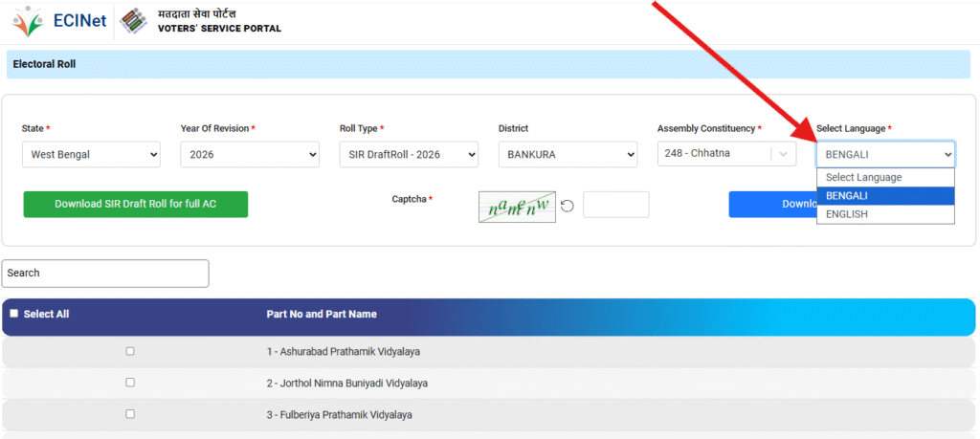
Task: Toggle the Select All checkbox
Action: click(14, 314)
